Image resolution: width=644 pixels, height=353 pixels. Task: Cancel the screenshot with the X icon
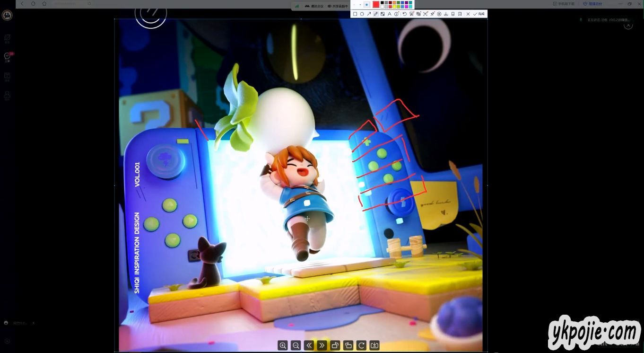pos(468,14)
